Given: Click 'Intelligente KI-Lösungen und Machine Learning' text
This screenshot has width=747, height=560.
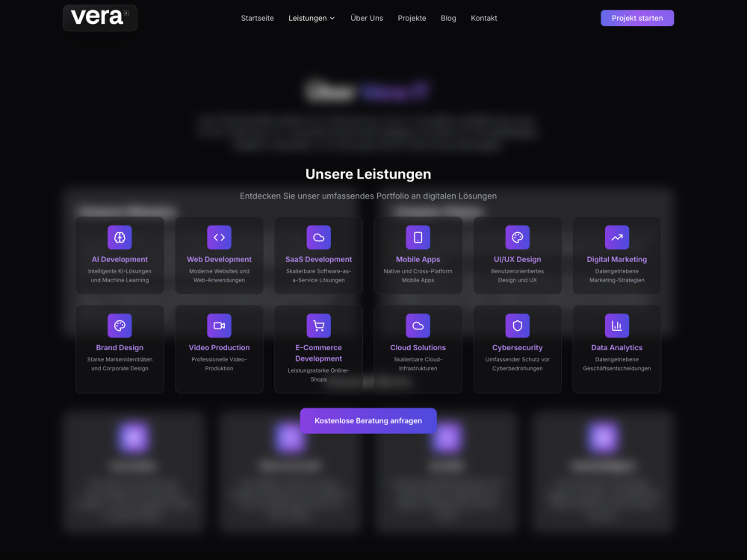Looking at the screenshot, I should (120, 276).
